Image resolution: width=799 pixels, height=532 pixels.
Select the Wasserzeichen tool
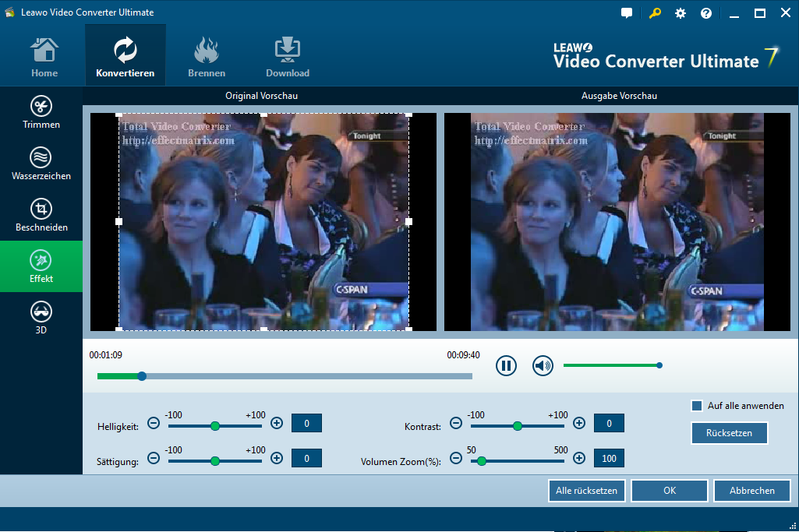point(41,164)
